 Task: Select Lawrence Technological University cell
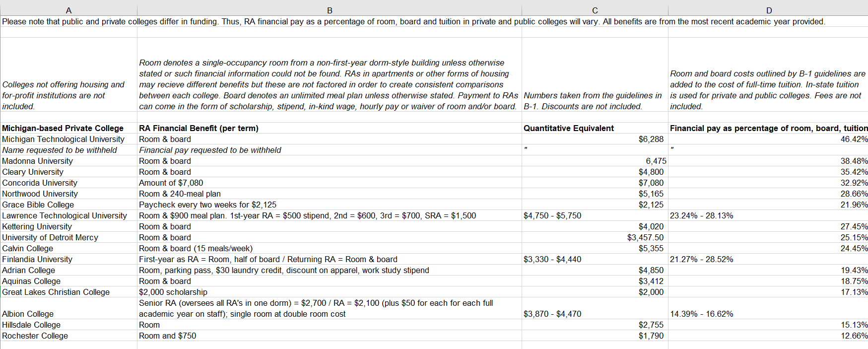point(68,215)
